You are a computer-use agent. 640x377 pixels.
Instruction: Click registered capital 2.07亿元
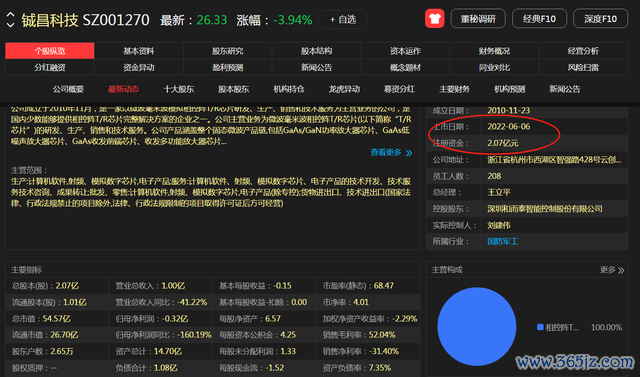502,143
